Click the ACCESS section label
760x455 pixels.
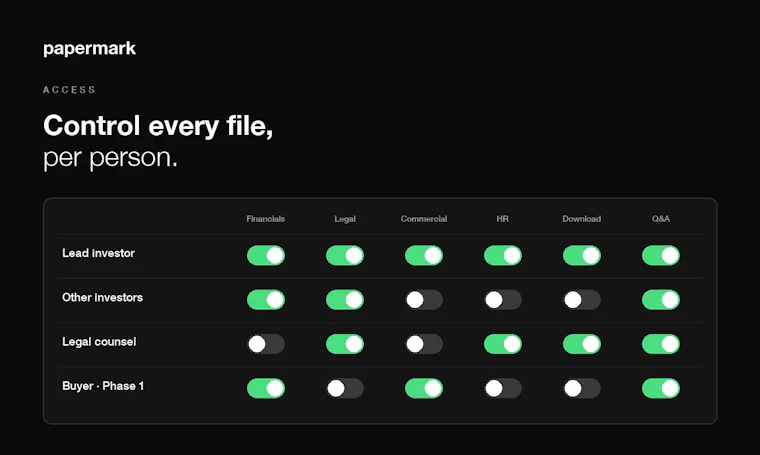pyautogui.click(x=69, y=90)
